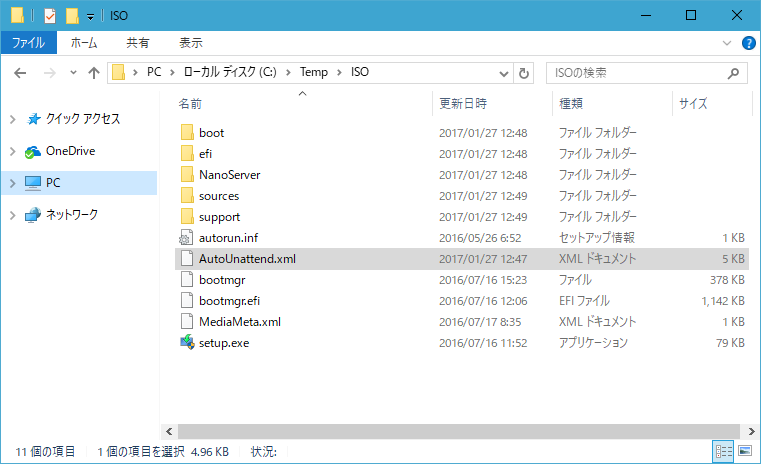This screenshot has height=464, width=761.
Task: Click the search magnifier icon
Action: (x=733, y=73)
